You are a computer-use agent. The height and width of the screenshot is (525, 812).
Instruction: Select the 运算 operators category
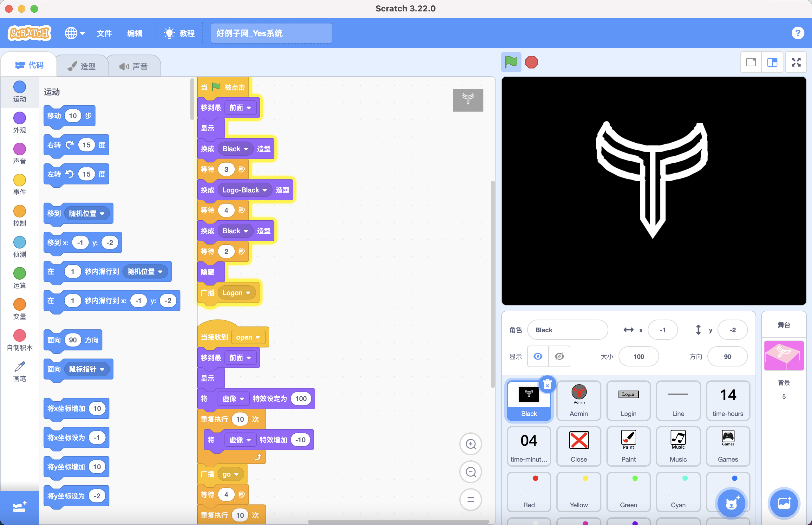click(19, 277)
